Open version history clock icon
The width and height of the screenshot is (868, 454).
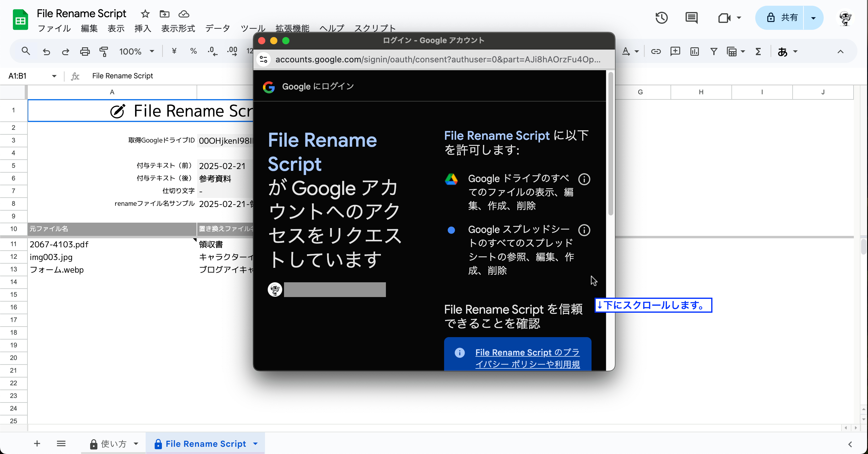[x=661, y=17]
